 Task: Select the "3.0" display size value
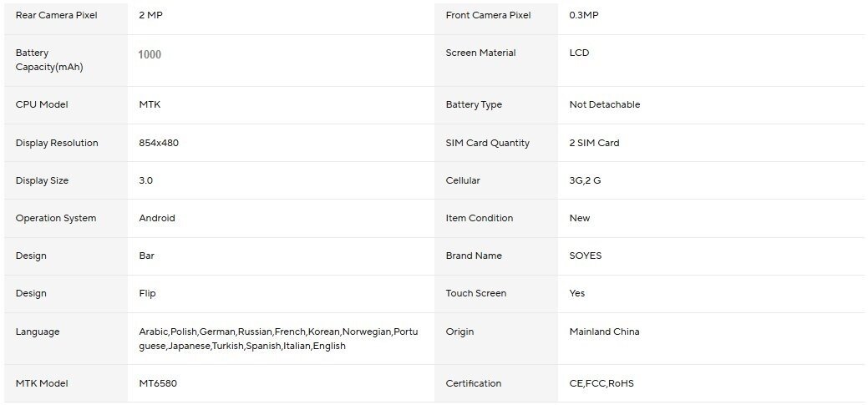point(146,180)
